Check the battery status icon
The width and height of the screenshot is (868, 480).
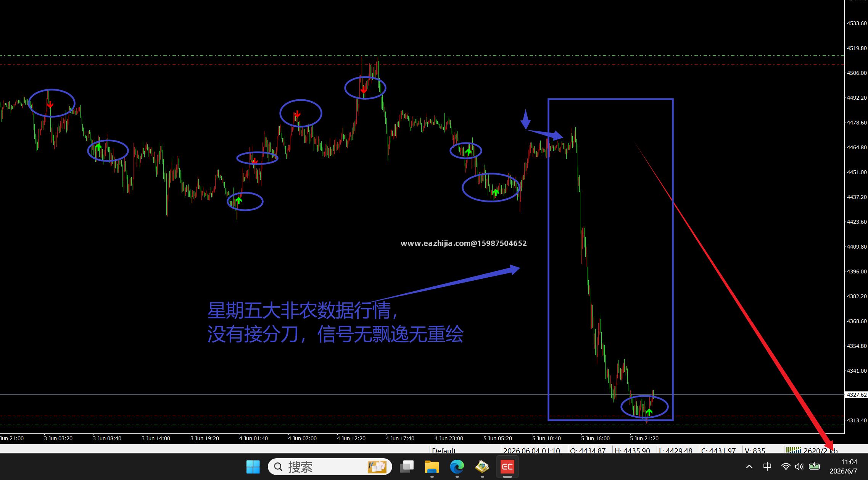[x=814, y=466]
